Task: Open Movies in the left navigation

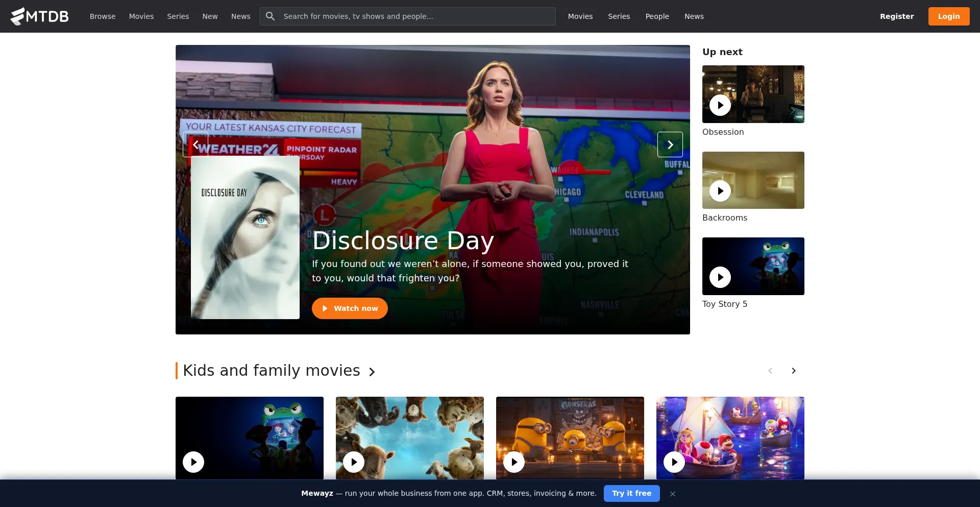Action: point(141,16)
